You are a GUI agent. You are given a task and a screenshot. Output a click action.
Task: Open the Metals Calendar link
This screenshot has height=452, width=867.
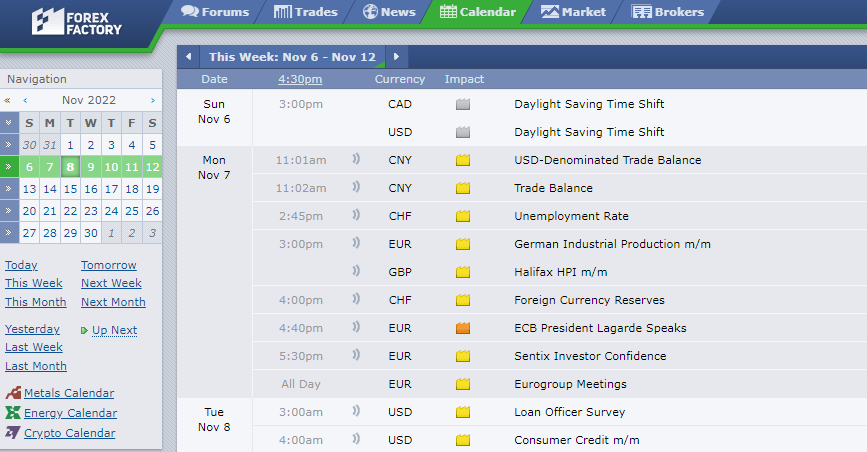pyautogui.click(x=69, y=393)
